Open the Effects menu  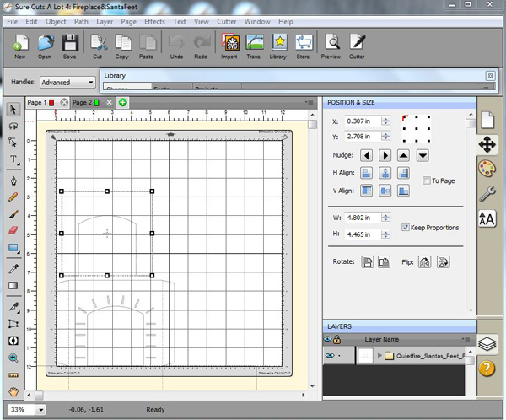pyautogui.click(x=154, y=20)
